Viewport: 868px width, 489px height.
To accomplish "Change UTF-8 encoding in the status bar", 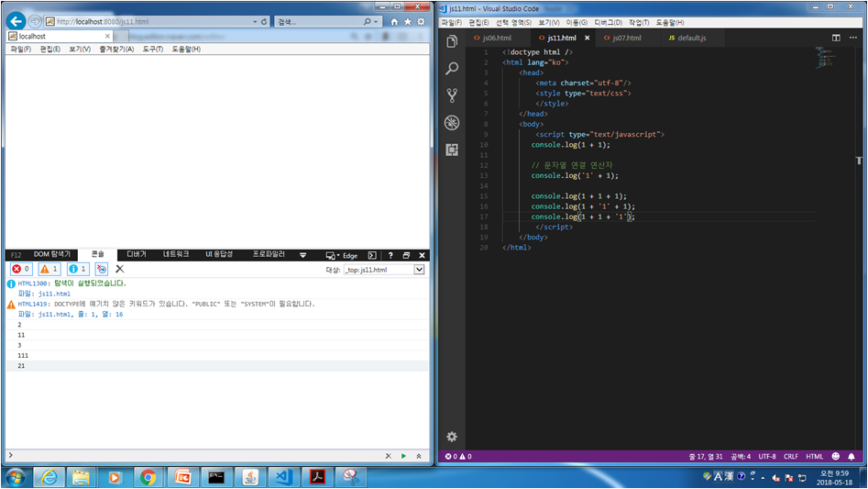I will pos(766,456).
